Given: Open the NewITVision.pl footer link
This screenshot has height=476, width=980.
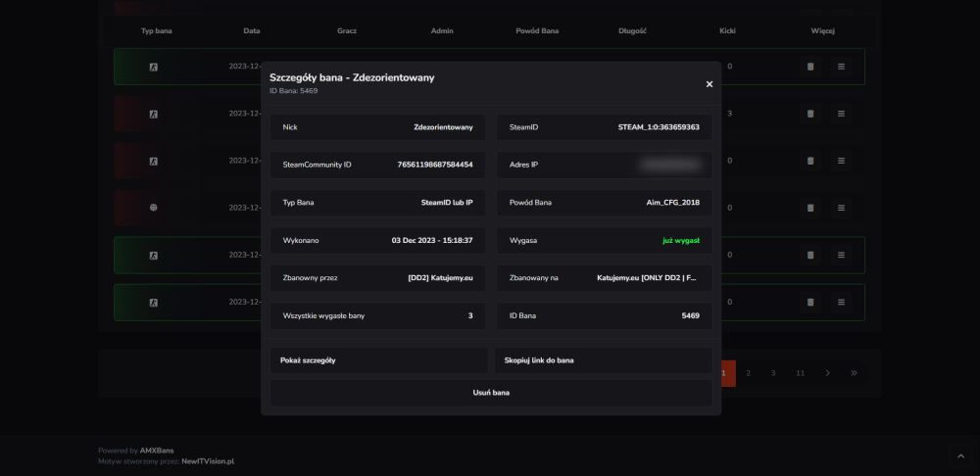Looking at the screenshot, I should pos(208,461).
